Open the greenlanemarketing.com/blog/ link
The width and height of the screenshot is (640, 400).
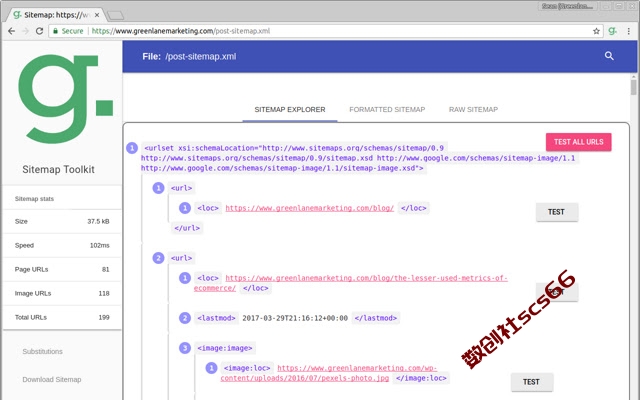pos(309,208)
